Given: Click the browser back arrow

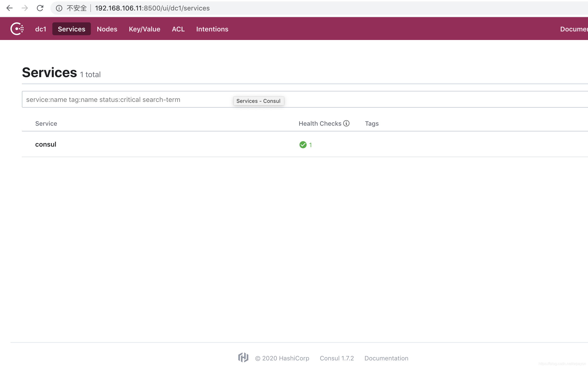Looking at the screenshot, I should [x=9, y=8].
